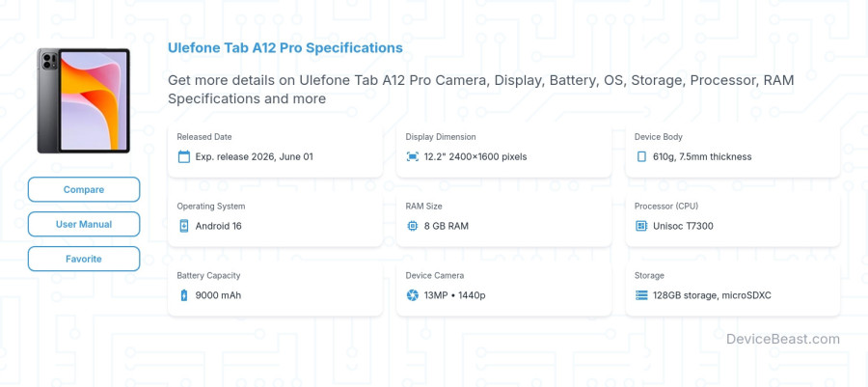Click the camera shutter icon
868x387 pixels.
click(x=413, y=295)
